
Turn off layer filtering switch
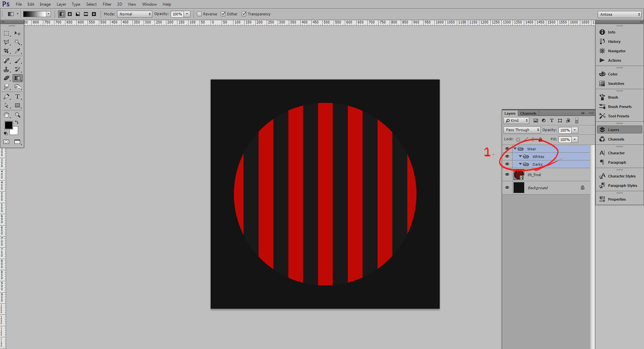[577, 121]
